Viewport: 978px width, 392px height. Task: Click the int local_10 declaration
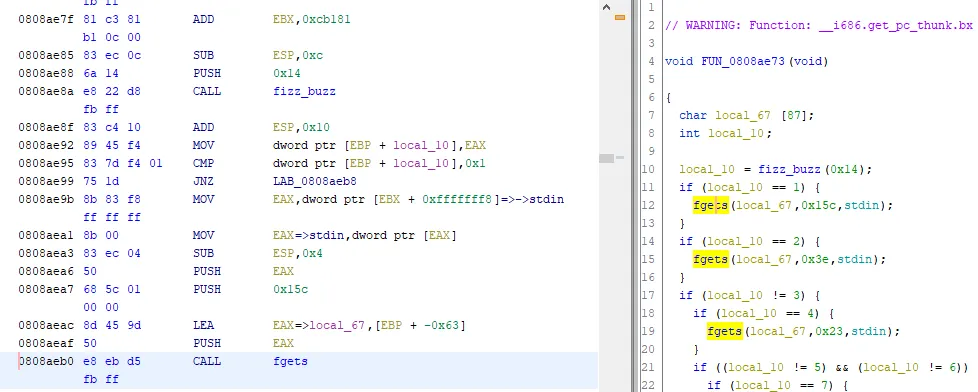click(725, 133)
